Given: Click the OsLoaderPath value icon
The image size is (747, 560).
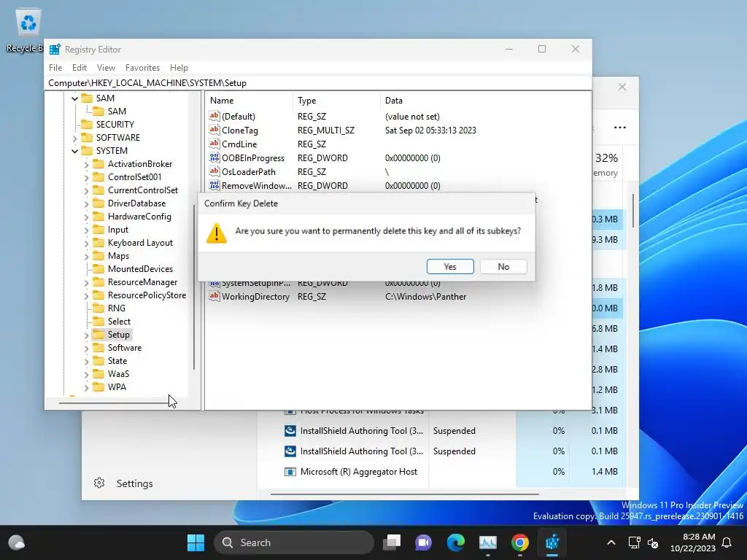Looking at the screenshot, I should point(214,171).
